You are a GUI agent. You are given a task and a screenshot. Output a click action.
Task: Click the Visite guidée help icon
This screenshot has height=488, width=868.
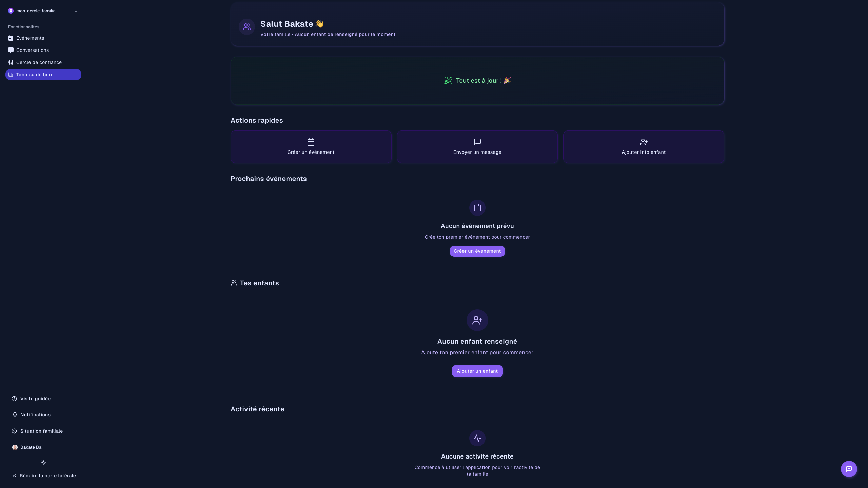(x=14, y=399)
